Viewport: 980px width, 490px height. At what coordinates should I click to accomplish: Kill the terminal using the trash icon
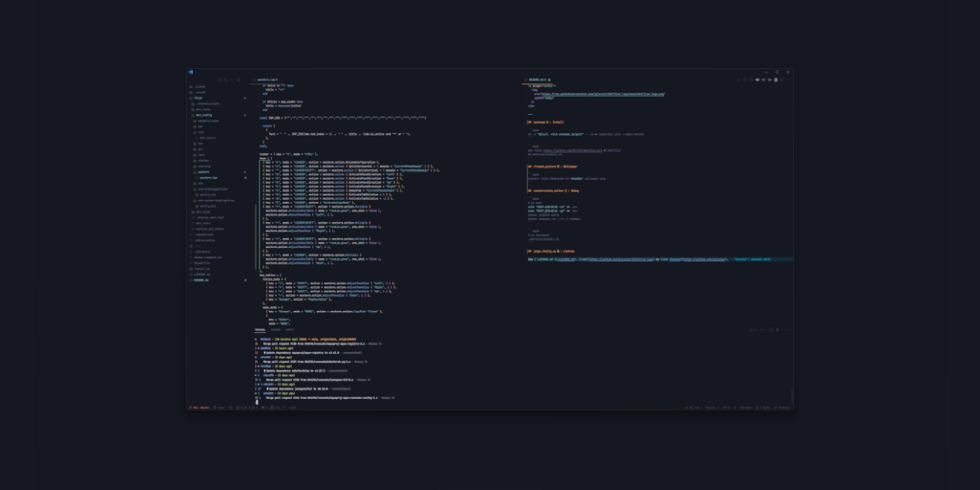[x=778, y=329]
